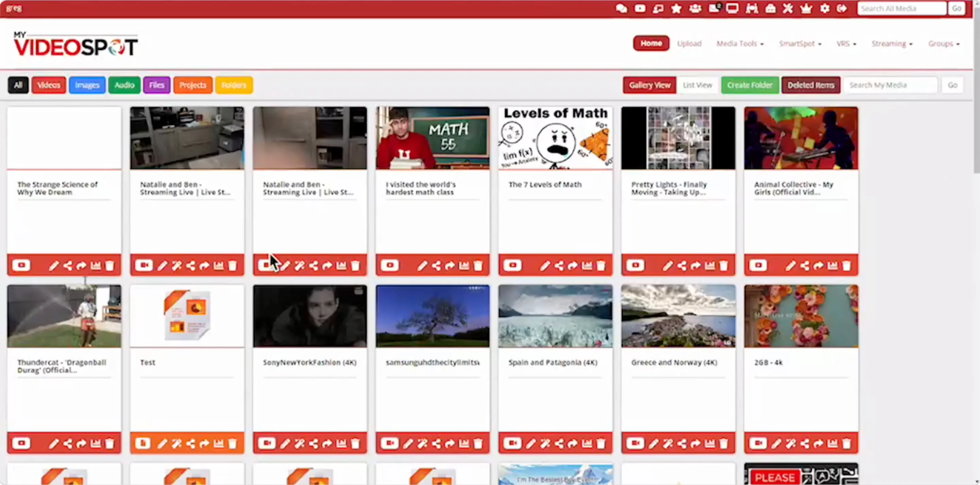The width and height of the screenshot is (980, 485).
Task: Trim 'SonyNewYorkFashion (4K)' using the scissors icon
Action: pos(299,443)
